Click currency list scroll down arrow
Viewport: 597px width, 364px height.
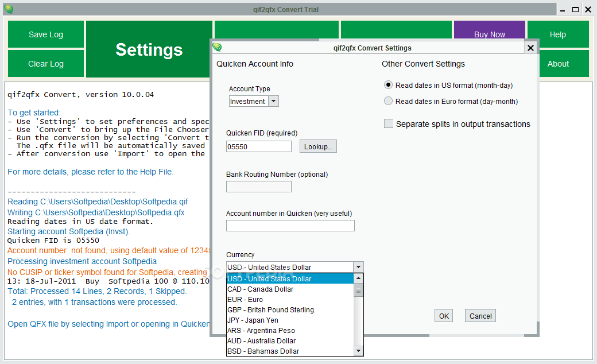tap(358, 351)
